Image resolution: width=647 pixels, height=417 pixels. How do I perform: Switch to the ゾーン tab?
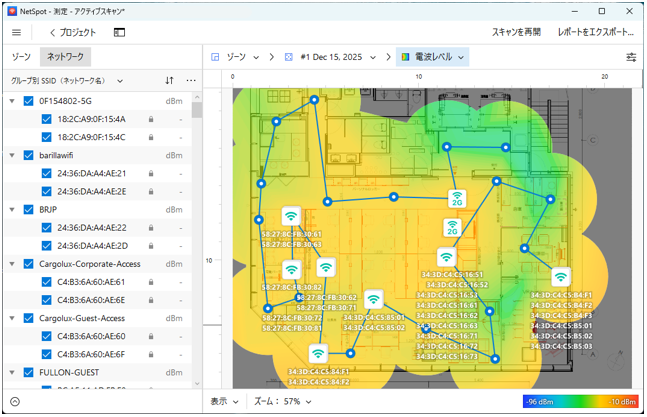point(20,58)
